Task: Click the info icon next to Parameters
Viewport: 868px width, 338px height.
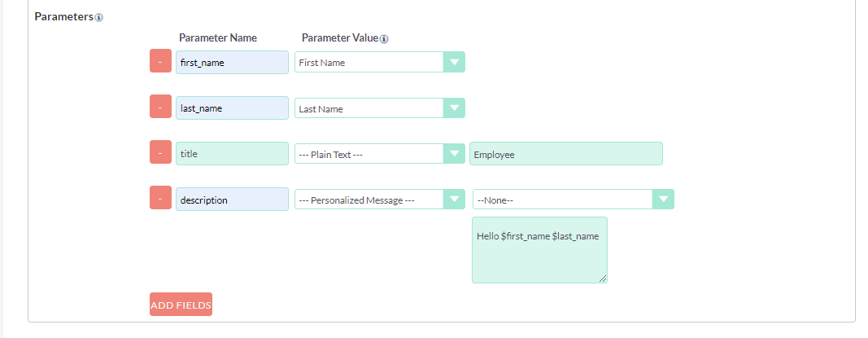Action: point(98,17)
